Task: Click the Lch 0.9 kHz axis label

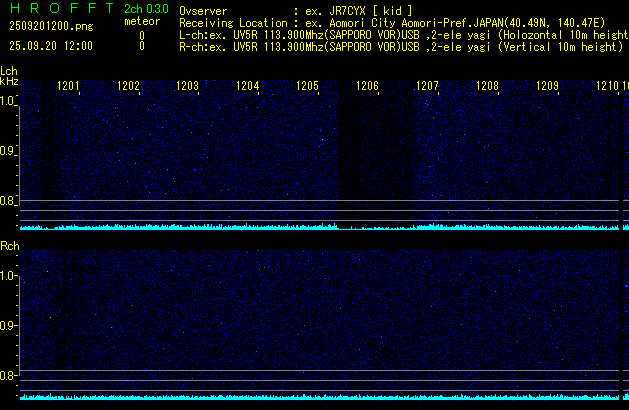Action: (x=8, y=151)
